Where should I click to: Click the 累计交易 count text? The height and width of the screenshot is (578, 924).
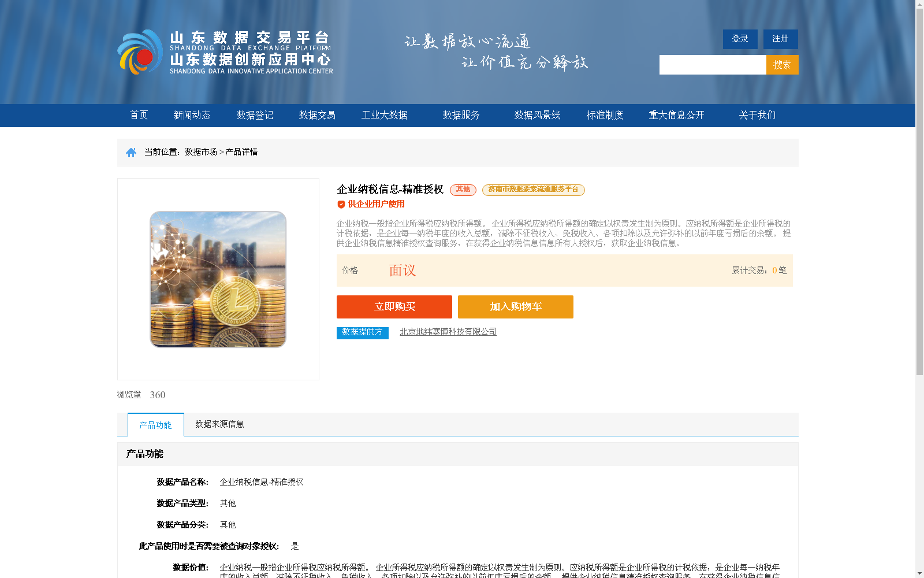[x=759, y=271]
